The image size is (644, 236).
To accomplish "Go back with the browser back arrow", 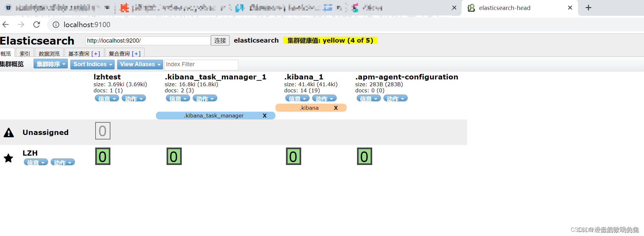I will (5, 25).
